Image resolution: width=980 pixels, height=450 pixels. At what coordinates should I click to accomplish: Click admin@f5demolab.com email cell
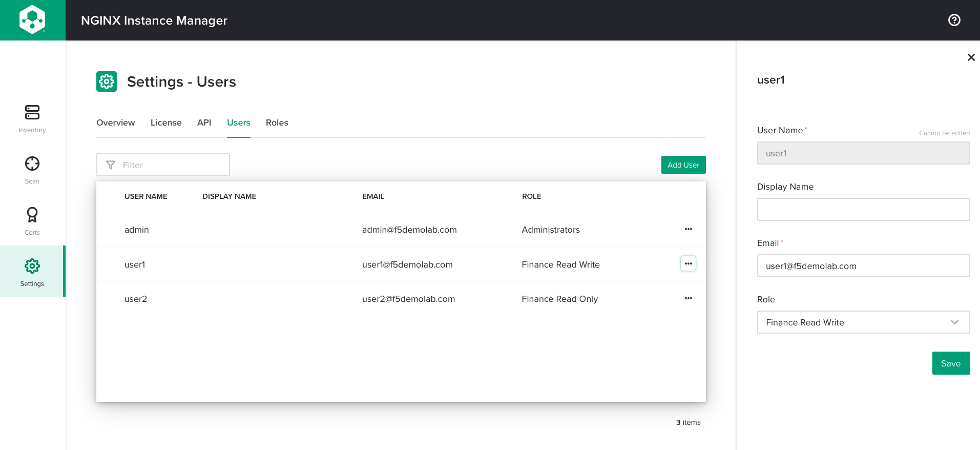[409, 230]
